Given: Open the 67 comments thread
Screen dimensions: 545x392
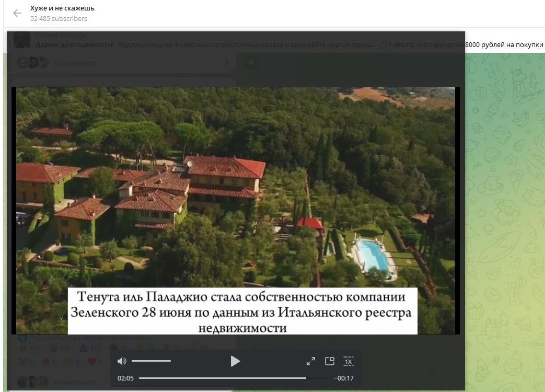Looking at the screenshot, I should pos(75,63).
